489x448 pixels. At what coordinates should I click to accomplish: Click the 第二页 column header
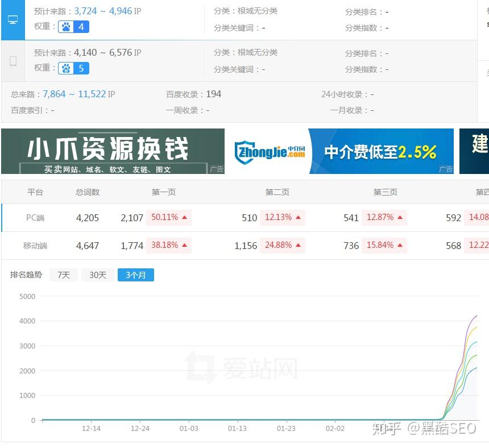277,192
